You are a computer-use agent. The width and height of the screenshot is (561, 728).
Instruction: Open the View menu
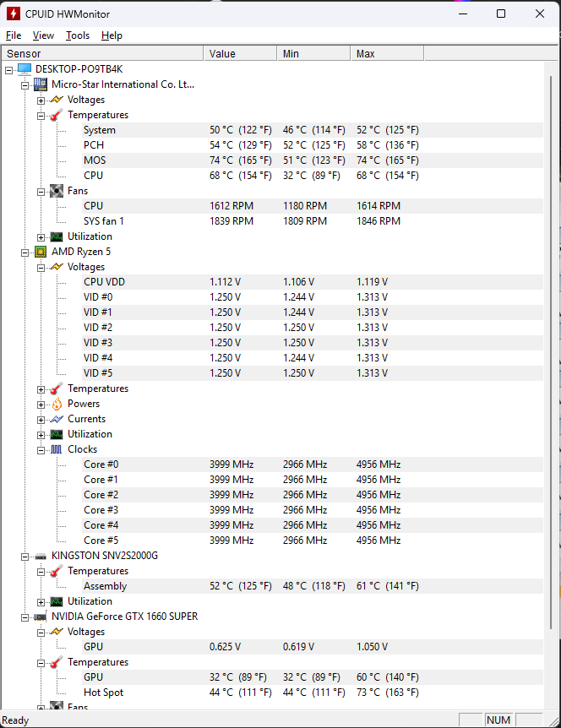click(43, 35)
